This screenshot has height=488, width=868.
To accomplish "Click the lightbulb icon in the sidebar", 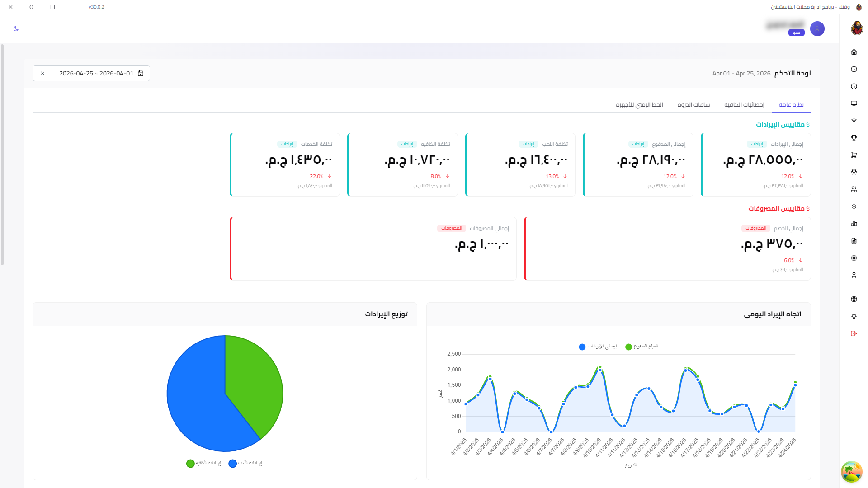I will pos(854,316).
